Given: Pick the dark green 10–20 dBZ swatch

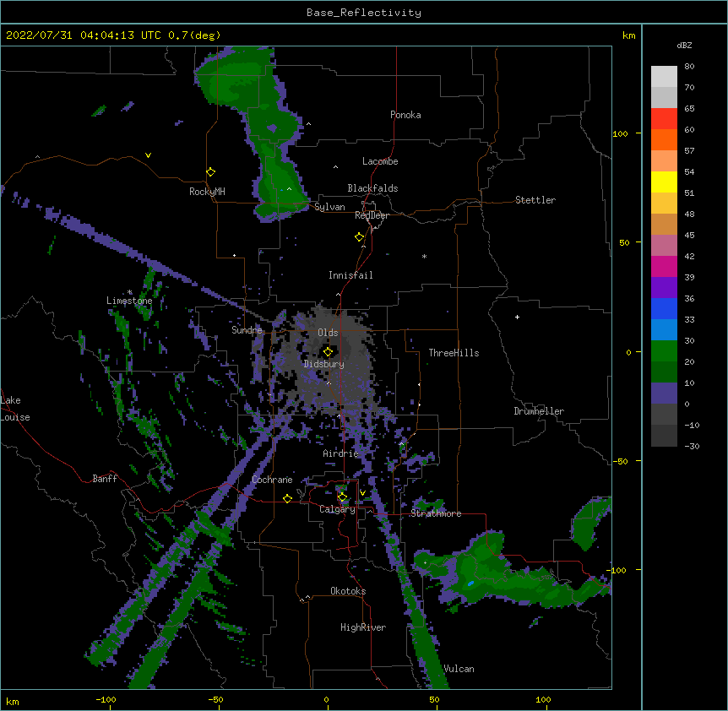Looking at the screenshot, I should click(664, 372).
